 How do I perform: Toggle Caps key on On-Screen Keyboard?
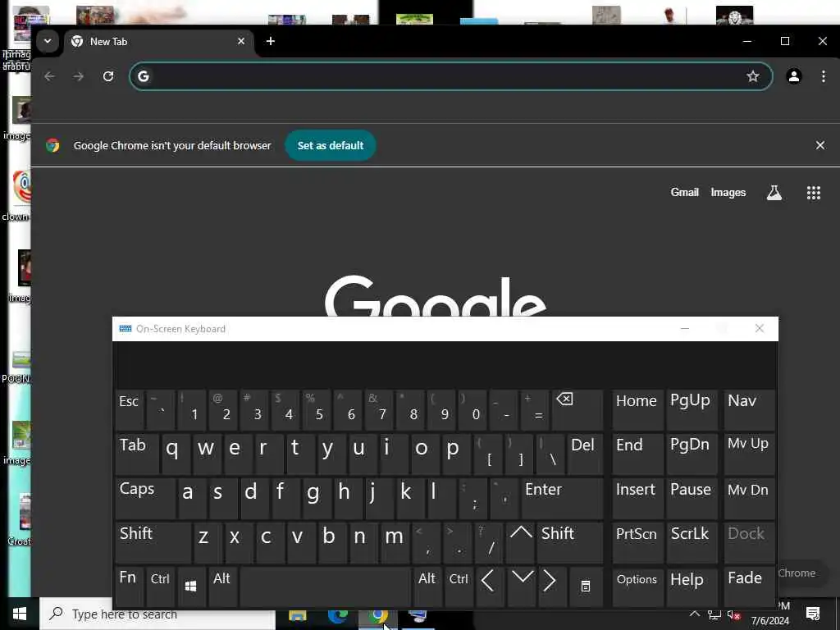(145, 498)
